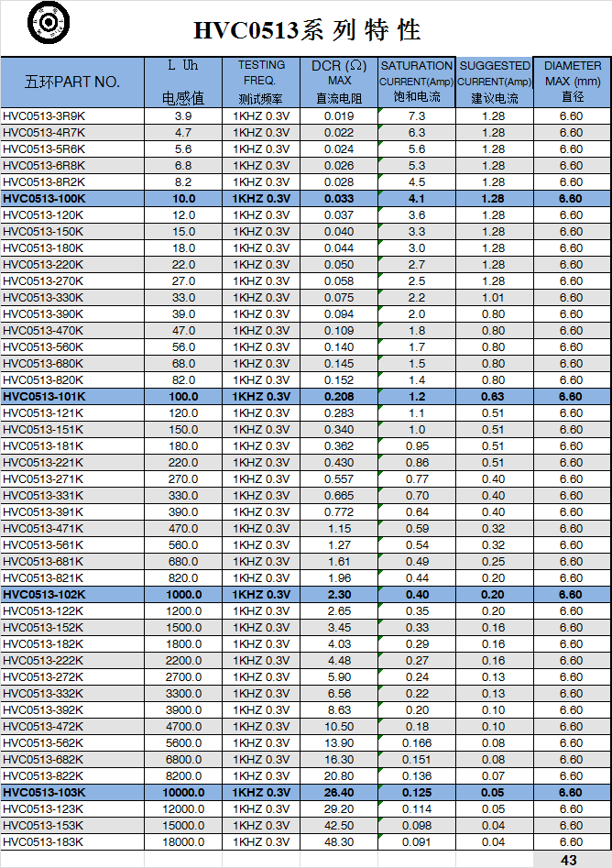
Task: Select the L Uh 电感值 column header
Action: point(183,82)
